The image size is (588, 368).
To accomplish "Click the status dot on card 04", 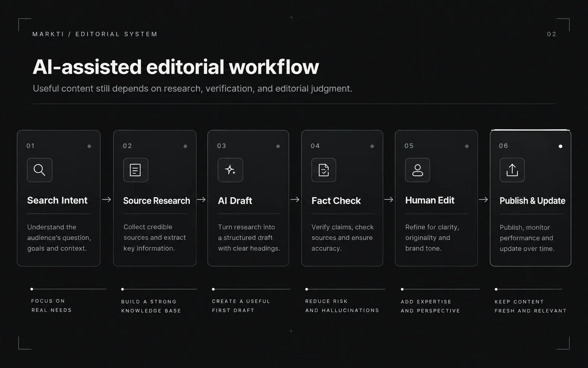I will [x=372, y=146].
